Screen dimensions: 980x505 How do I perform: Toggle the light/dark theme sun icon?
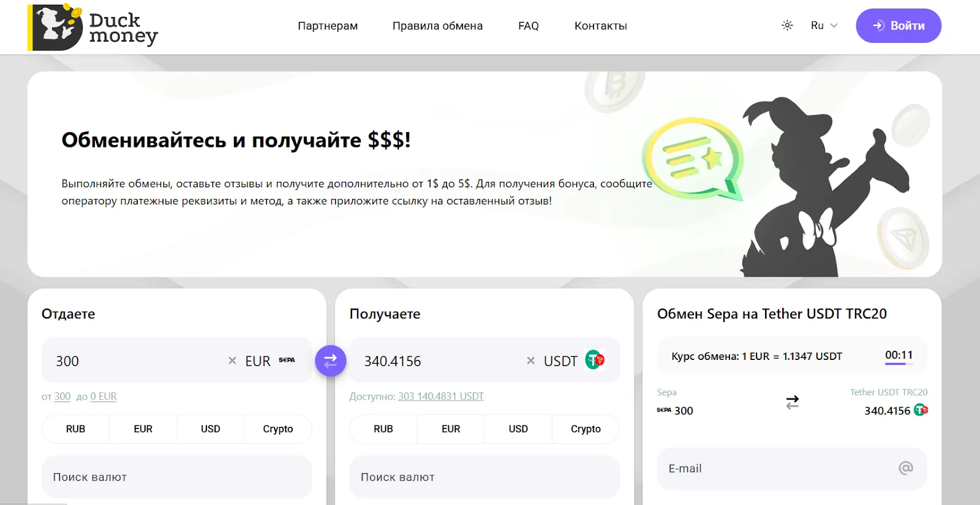(787, 26)
